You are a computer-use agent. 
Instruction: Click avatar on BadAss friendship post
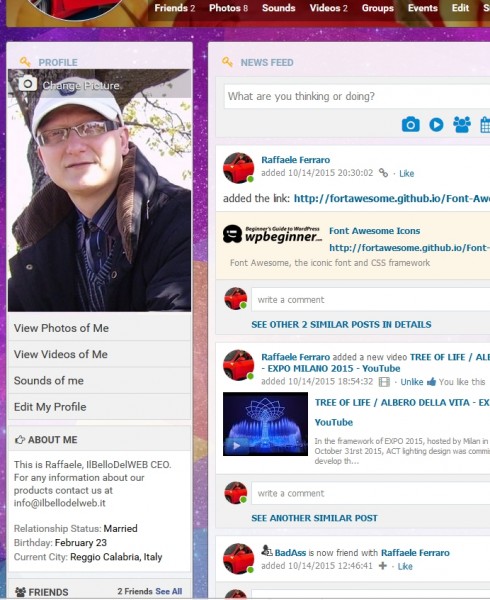(239, 559)
